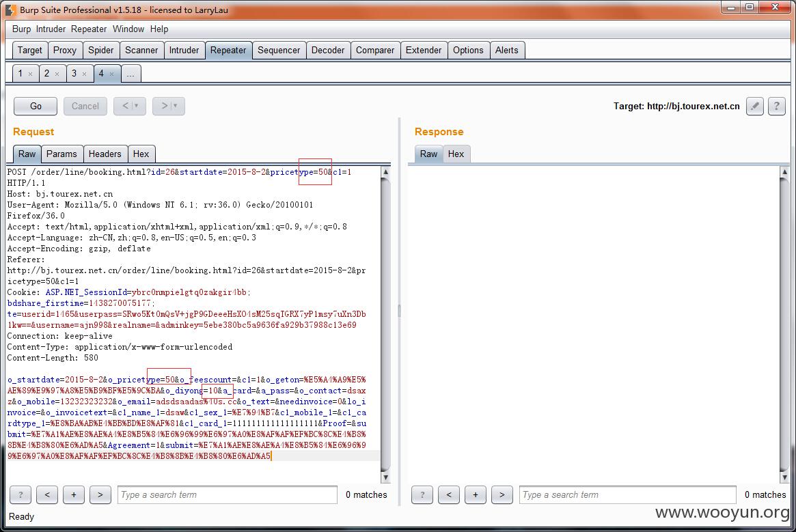
Task: Click request scrollbar down arrow
Action: [386, 477]
